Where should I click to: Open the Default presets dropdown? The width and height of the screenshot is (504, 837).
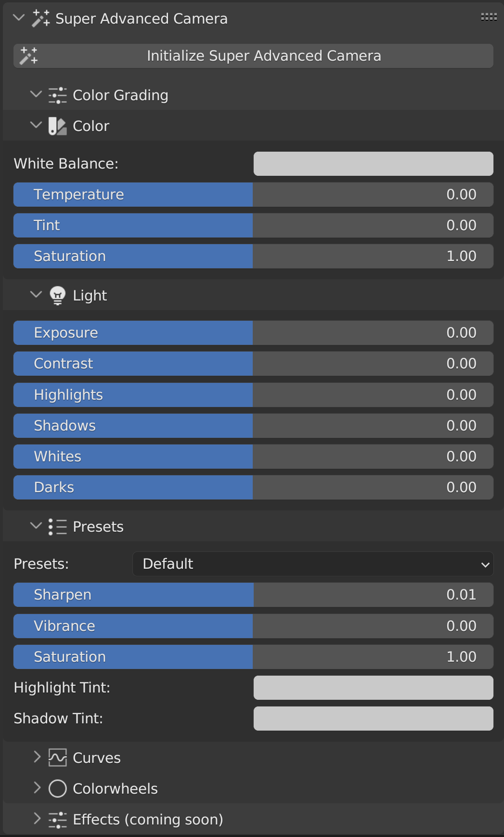[313, 564]
